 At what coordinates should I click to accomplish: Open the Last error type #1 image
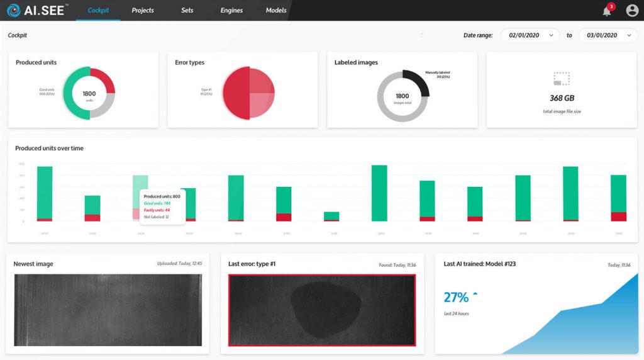coord(321,310)
